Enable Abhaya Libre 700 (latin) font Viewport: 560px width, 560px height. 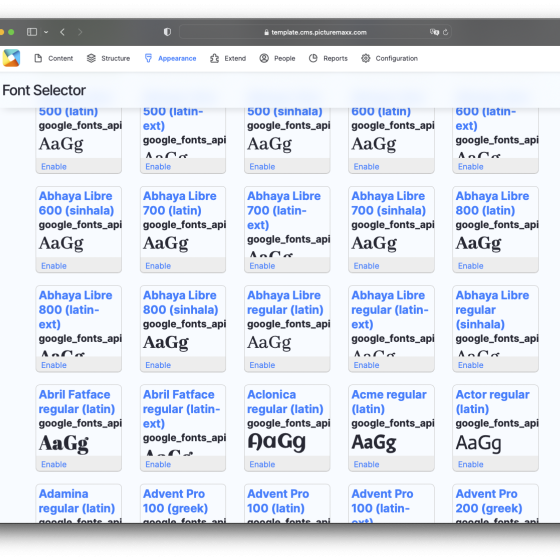coord(158,266)
